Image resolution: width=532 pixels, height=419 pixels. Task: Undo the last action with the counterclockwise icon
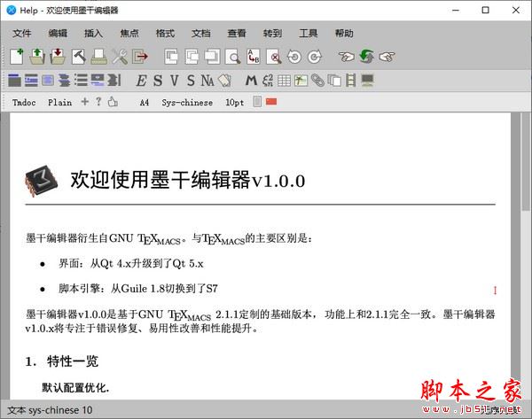click(294, 57)
